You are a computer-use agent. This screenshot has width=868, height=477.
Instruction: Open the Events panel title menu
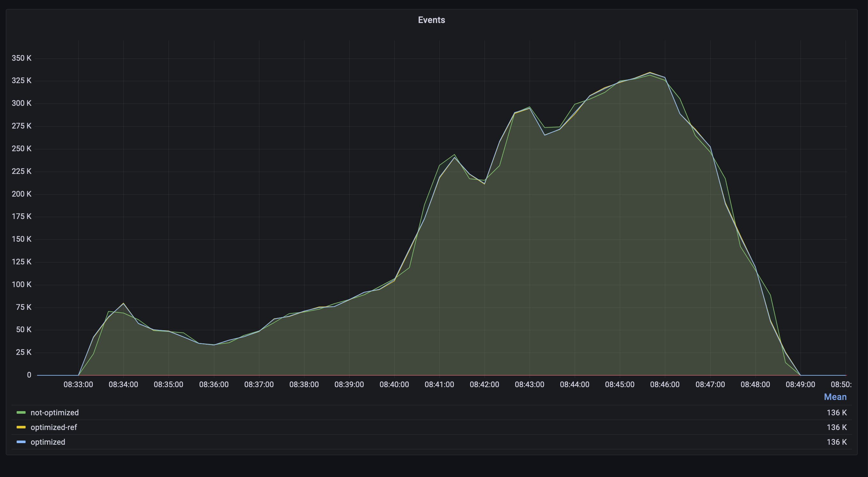431,20
